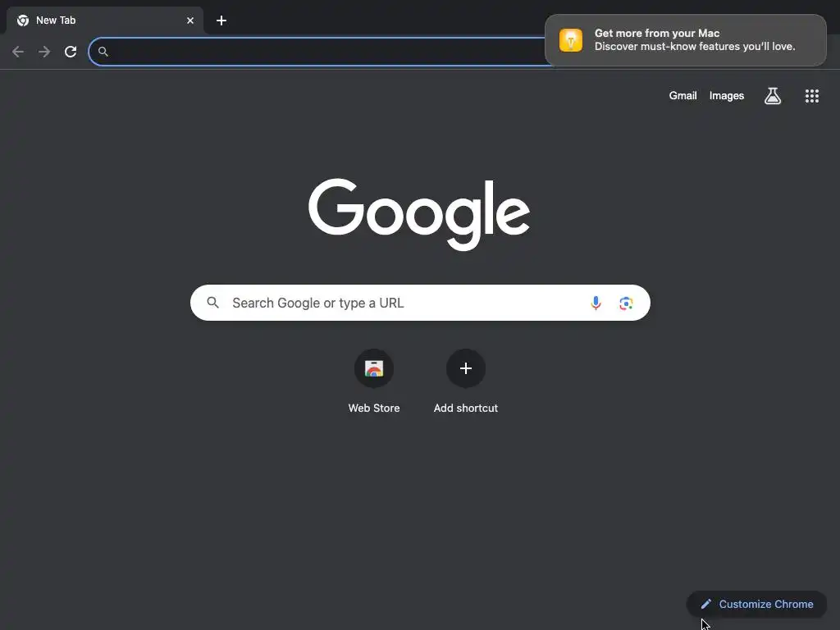The image size is (840, 630).
Task: Focus the browser address bar
Action: (322, 52)
